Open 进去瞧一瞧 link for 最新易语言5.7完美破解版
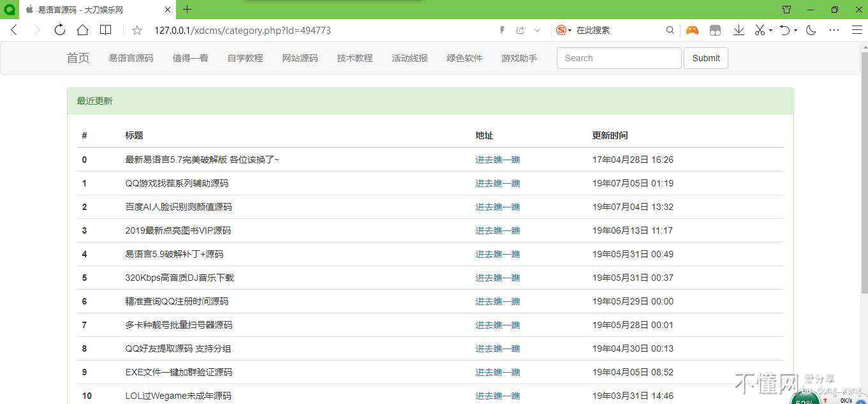Image resolution: width=868 pixels, height=404 pixels. [497, 160]
